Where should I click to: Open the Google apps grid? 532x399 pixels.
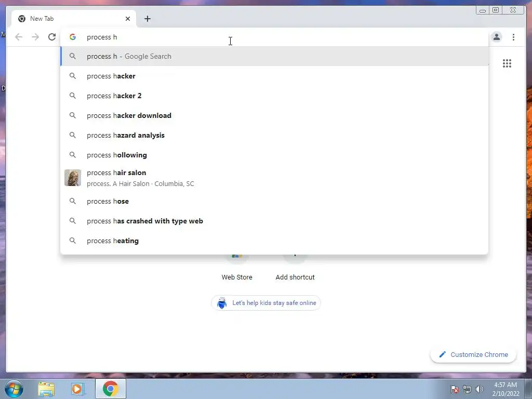coord(507,63)
